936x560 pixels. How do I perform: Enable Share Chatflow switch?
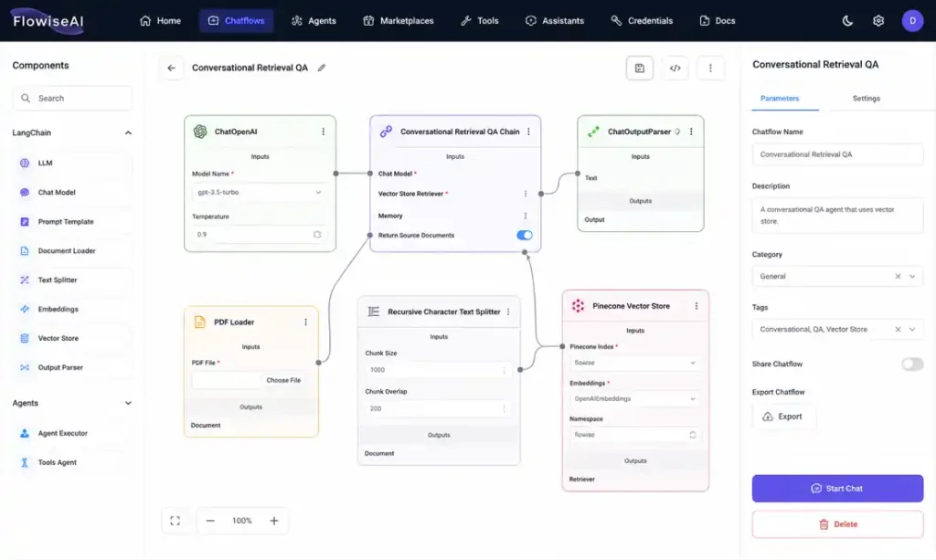coord(912,364)
